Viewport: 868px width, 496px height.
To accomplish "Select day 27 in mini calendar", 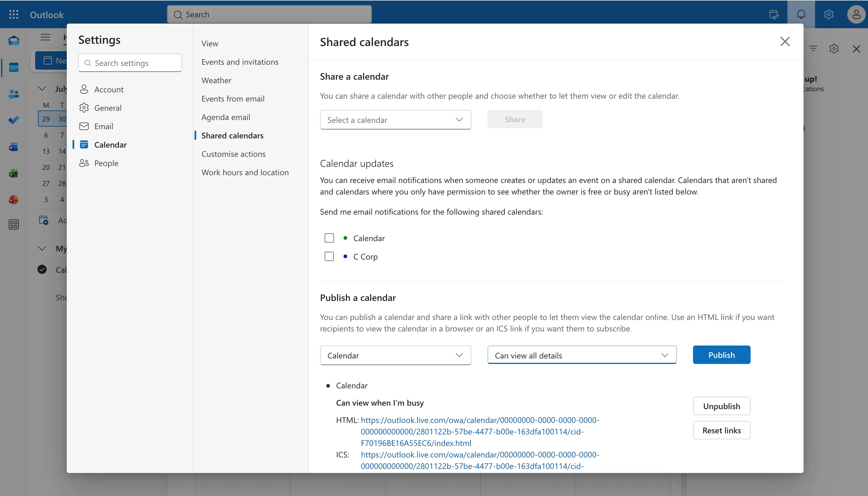I will (x=46, y=183).
